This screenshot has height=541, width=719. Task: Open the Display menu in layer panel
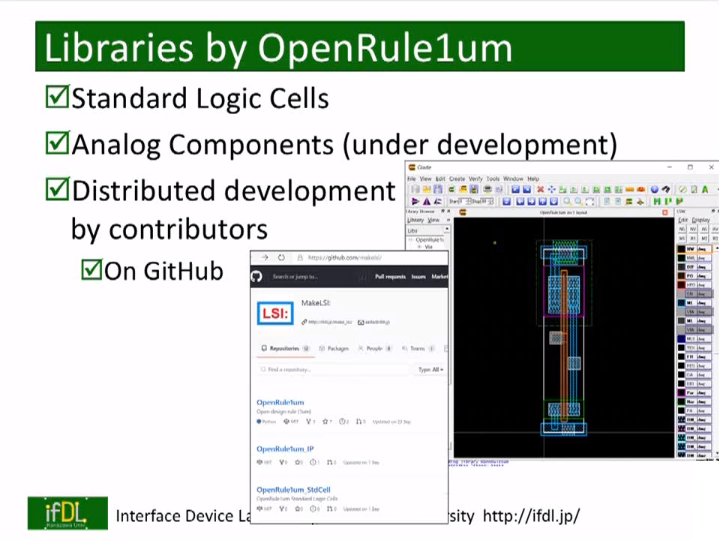[701, 220]
